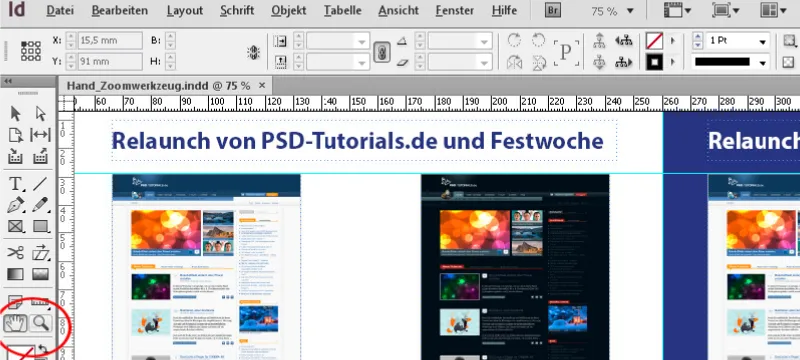This screenshot has height=360, width=800.
Task: Rotate 90° counter-clockwise icon
Action: (x=539, y=41)
